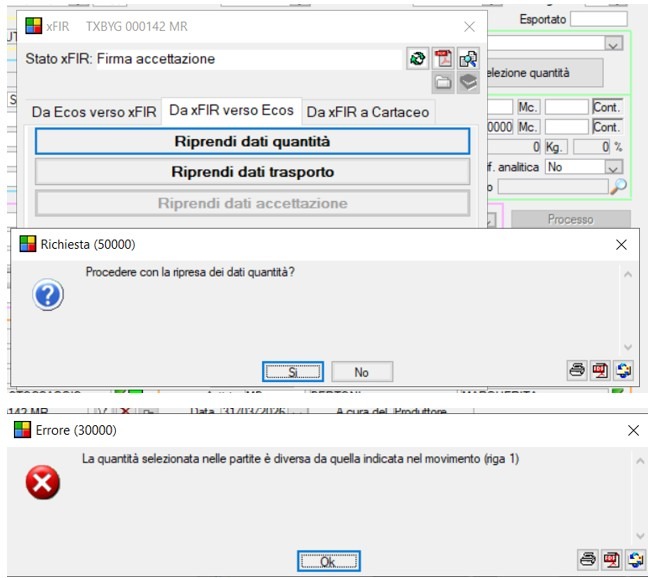Open the dropdown below the Esportato field
Screen dimensions: 648x578
click(614, 43)
